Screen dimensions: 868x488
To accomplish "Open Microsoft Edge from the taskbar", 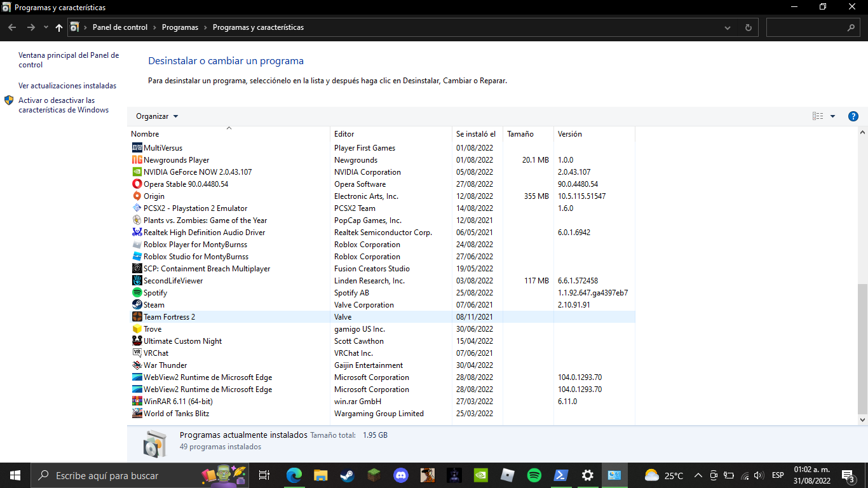I will tap(294, 475).
